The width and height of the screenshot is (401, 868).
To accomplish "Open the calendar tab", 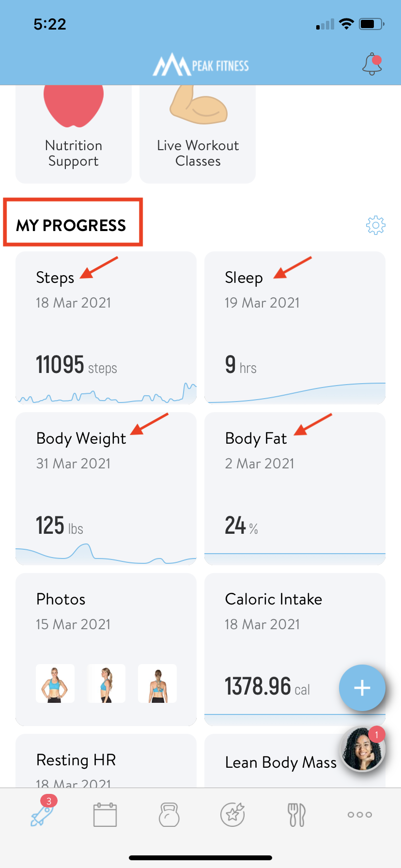I will click(105, 814).
